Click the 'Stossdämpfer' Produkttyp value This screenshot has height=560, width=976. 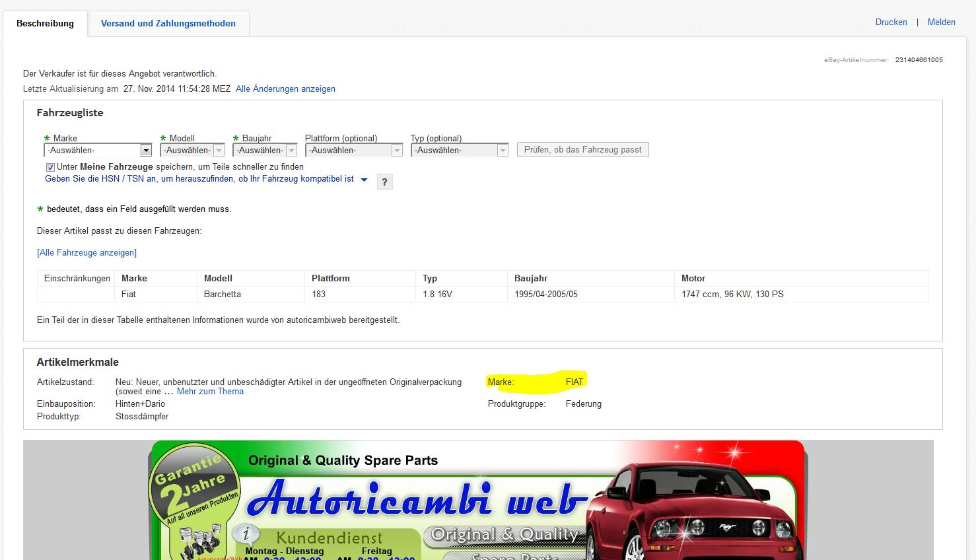point(142,416)
